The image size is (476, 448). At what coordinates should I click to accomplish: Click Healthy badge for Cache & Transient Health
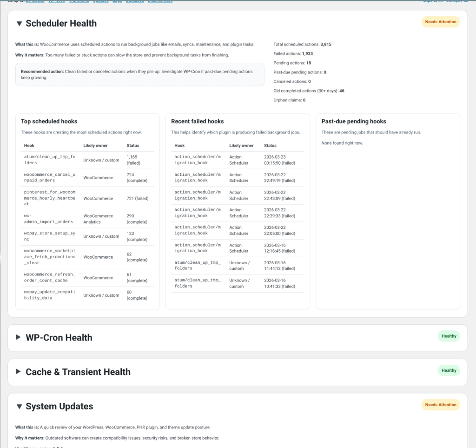(449, 370)
